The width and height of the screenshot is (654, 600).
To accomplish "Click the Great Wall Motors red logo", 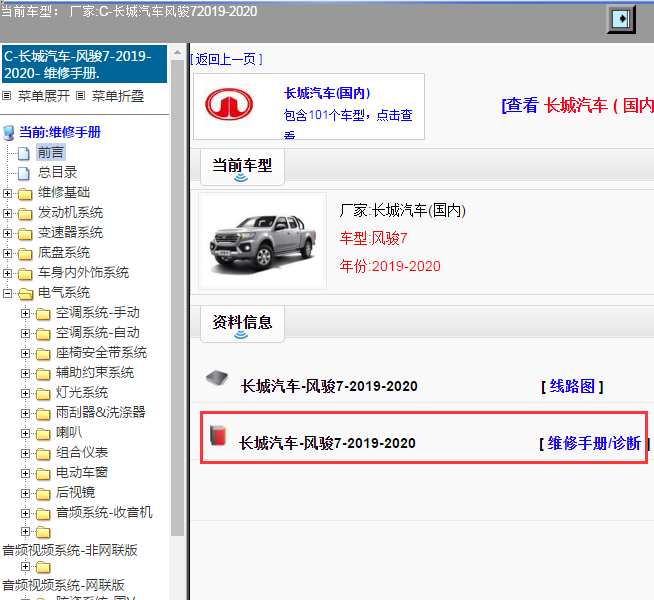I will point(229,104).
